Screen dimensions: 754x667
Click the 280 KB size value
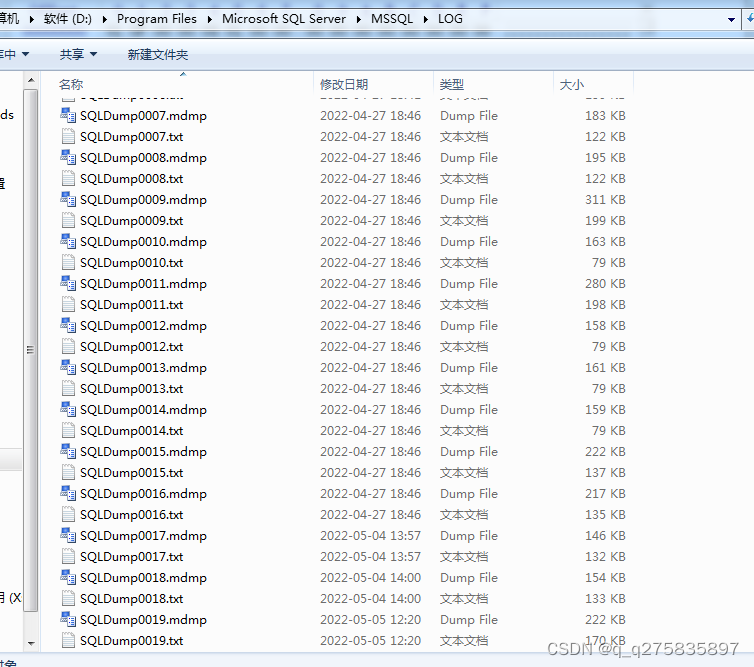[x=605, y=283]
